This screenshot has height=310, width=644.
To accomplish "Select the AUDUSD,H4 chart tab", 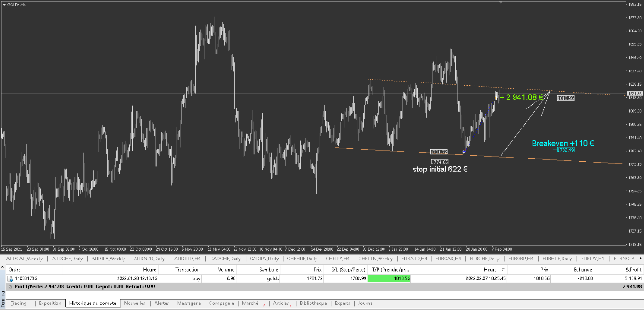I will [186, 259].
